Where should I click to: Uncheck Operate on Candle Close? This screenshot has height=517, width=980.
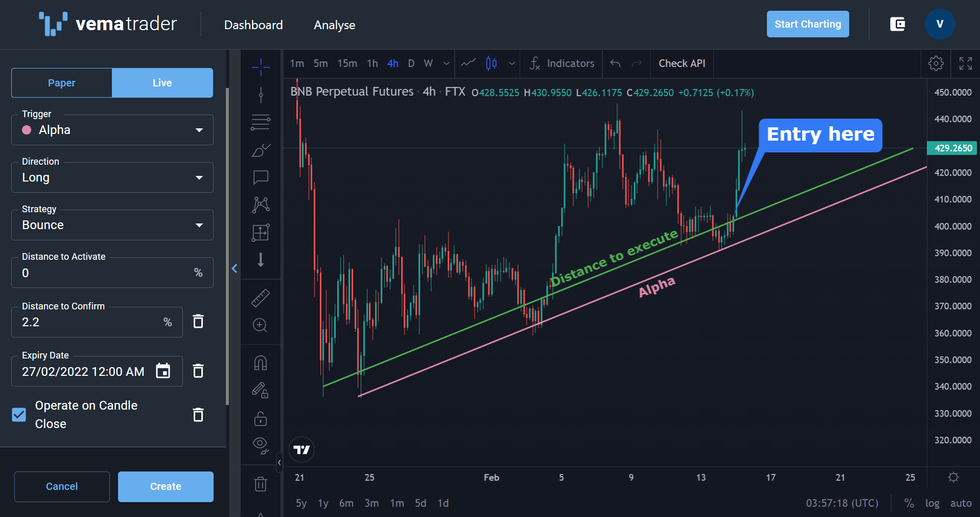coord(19,415)
